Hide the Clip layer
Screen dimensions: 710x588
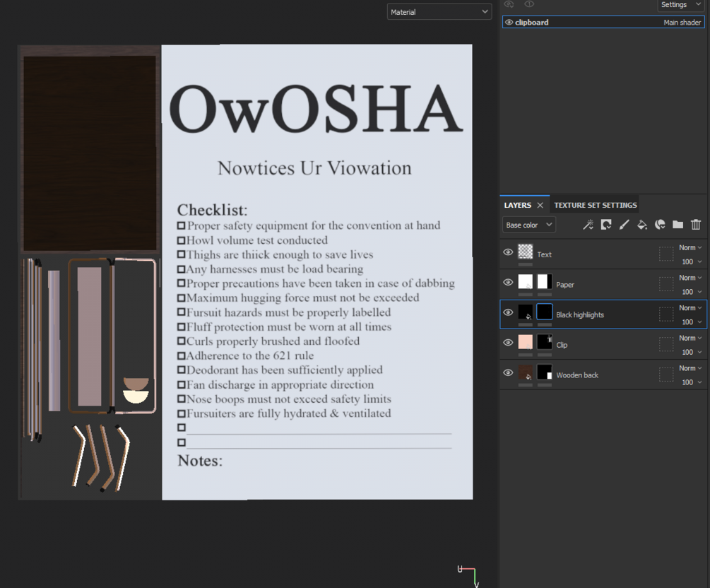pos(508,343)
